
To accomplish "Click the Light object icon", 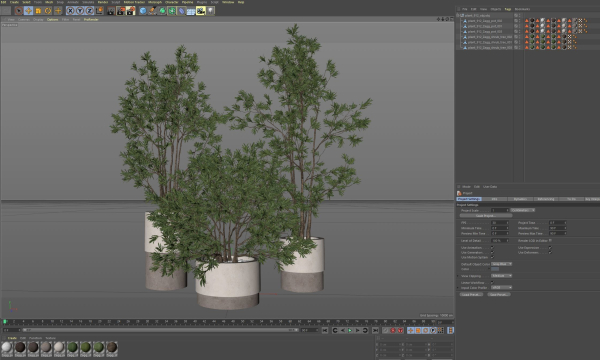I will click(x=210, y=11).
